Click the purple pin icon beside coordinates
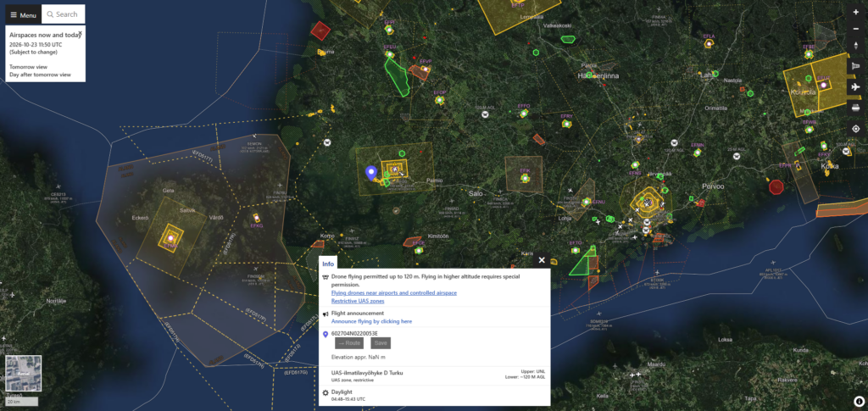This screenshot has height=411, width=868. click(325, 334)
